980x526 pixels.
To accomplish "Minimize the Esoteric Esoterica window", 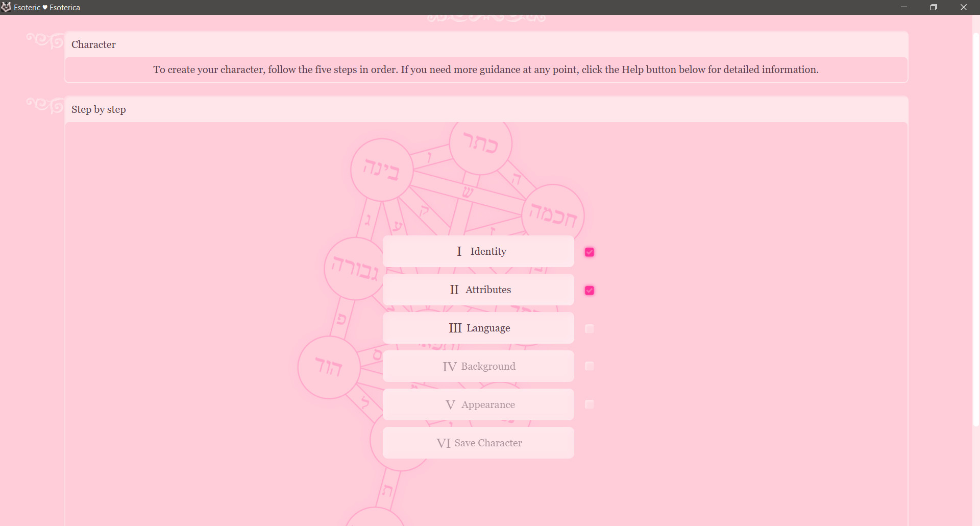I will [904, 7].
